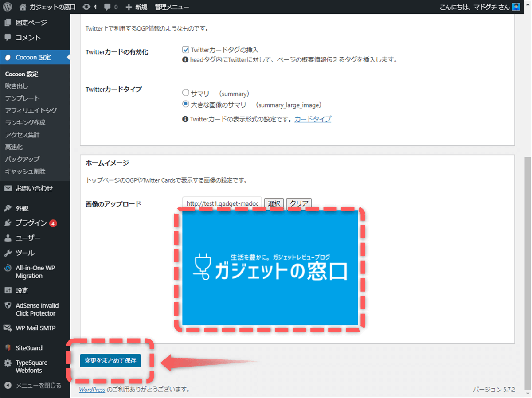This screenshot has height=398, width=532.
Task: Click the plugin update badge showing 4
Action: click(x=53, y=223)
